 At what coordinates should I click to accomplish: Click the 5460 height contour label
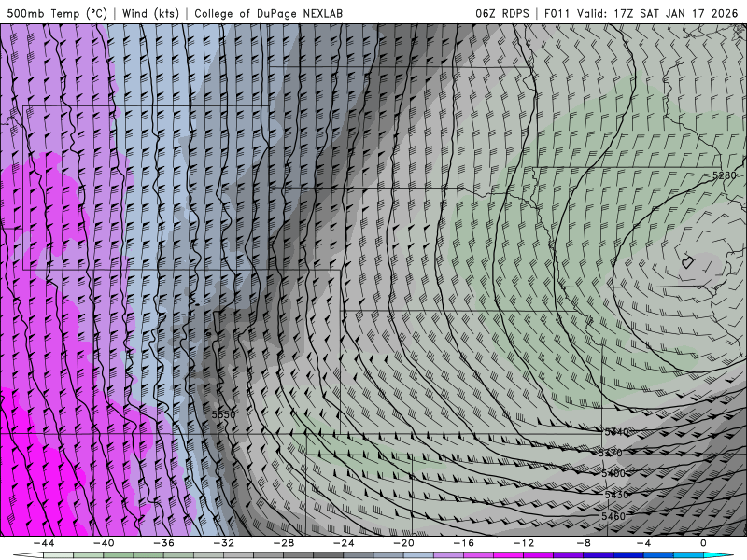coord(613,516)
